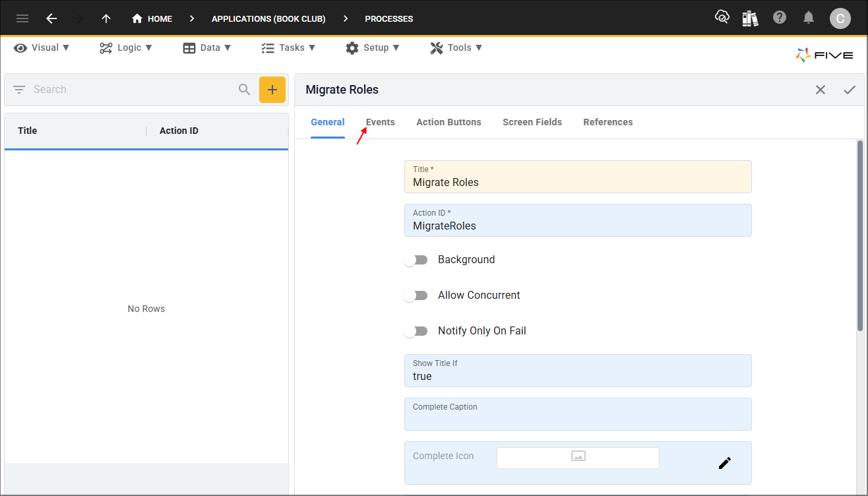
Task: Expand the Visual dropdown menu
Action: [x=42, y=47]
